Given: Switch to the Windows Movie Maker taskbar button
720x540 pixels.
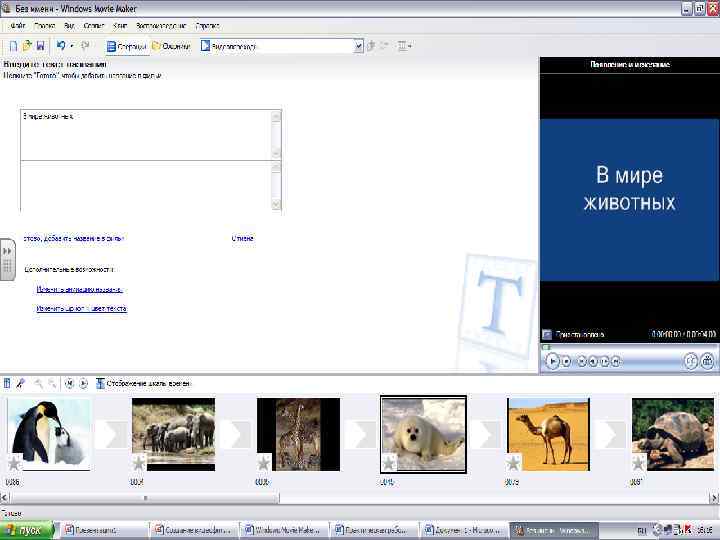Looking at the screenshot, I should click(283, 531).
